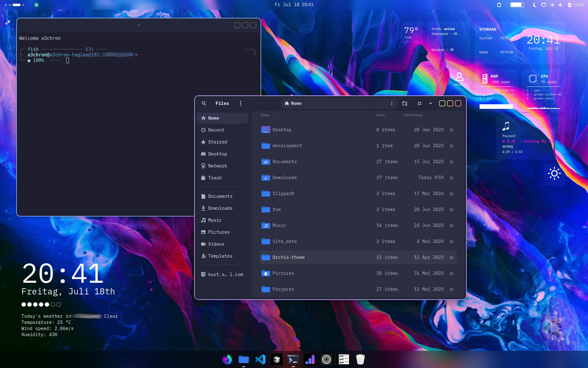Open the Files main menu kebab
The height and width of the screenshot is (368, 588).
point(241,103)
